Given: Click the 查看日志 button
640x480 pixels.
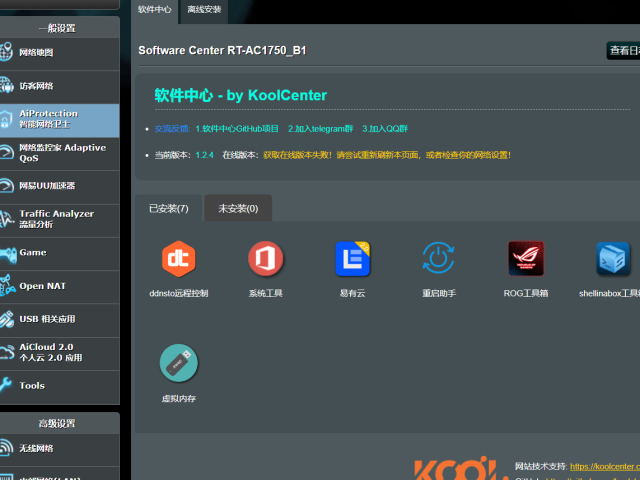Looking at the screenshot, I should (623, 51).
